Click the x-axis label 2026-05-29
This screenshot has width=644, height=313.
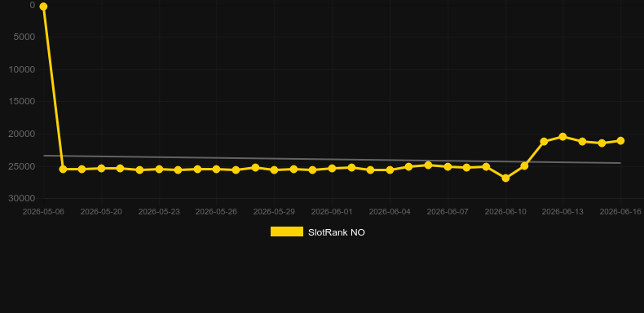[x=274, y=212]
